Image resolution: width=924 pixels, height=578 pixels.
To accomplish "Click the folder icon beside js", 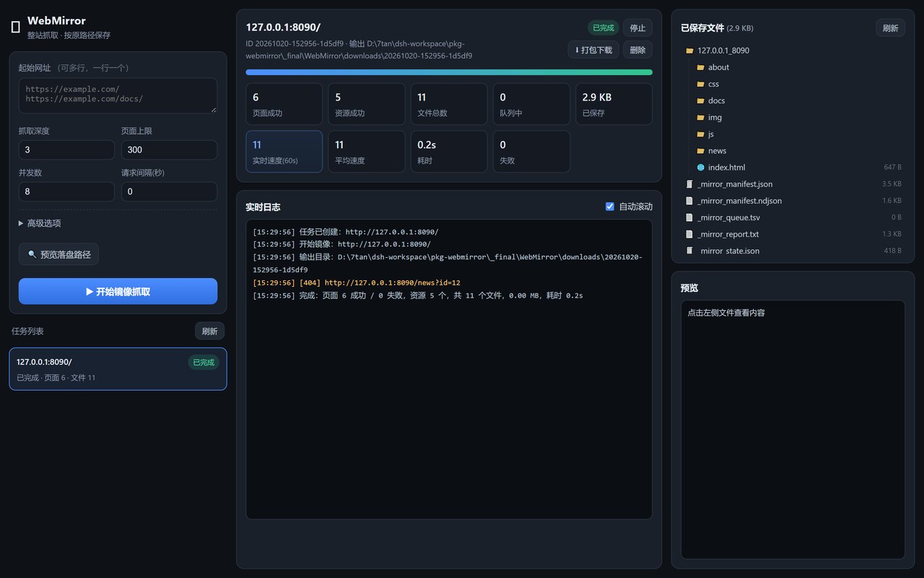I will (700, 134).
